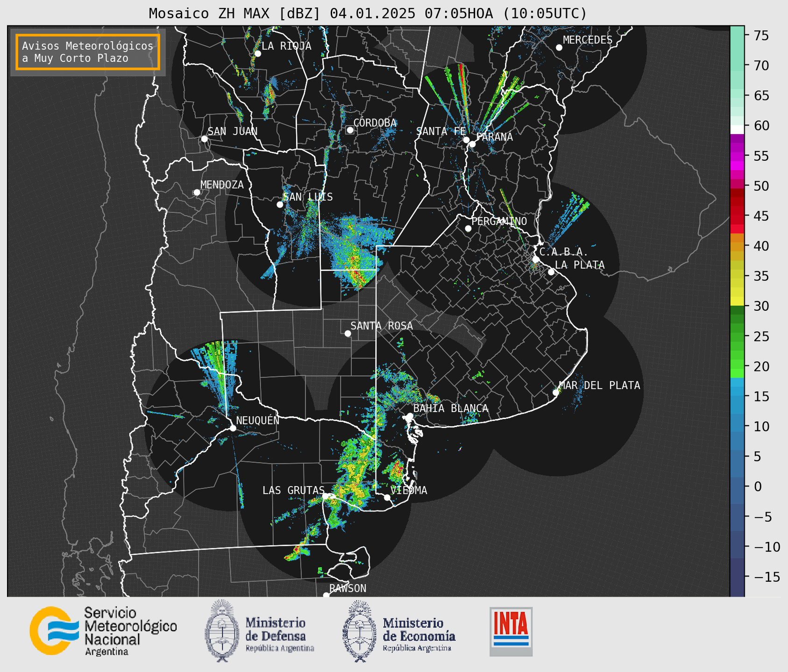Click the INTA logo
788x672 pixels.
point(511,631)
